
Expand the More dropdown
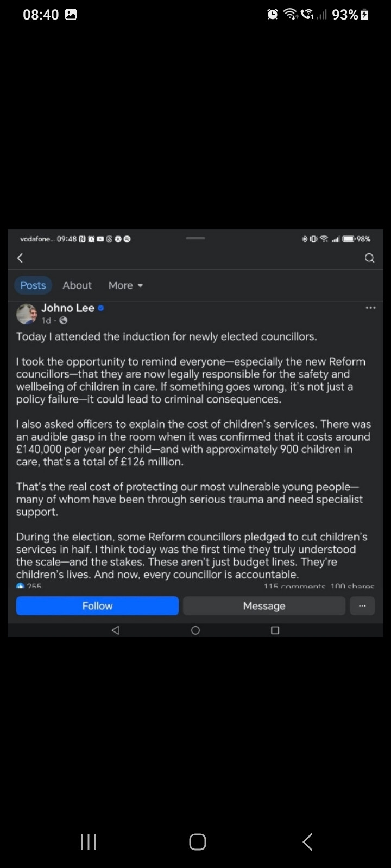click(x=125, y=285)
